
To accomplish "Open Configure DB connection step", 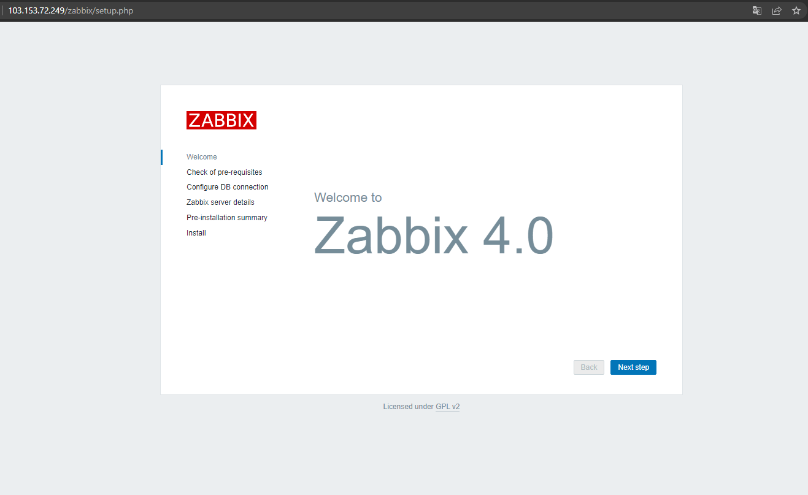I will pyautogui.click(x=227, y=187).
